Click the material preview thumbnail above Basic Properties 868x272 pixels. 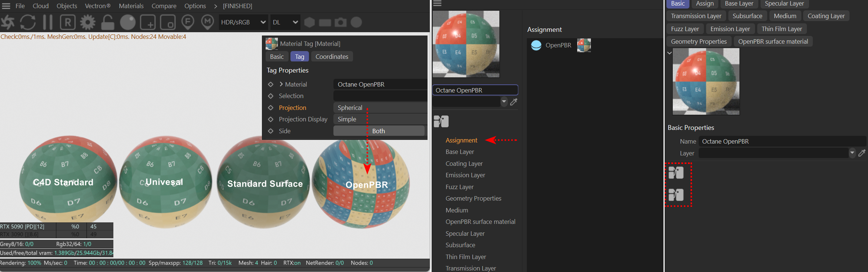pos(706,81)
